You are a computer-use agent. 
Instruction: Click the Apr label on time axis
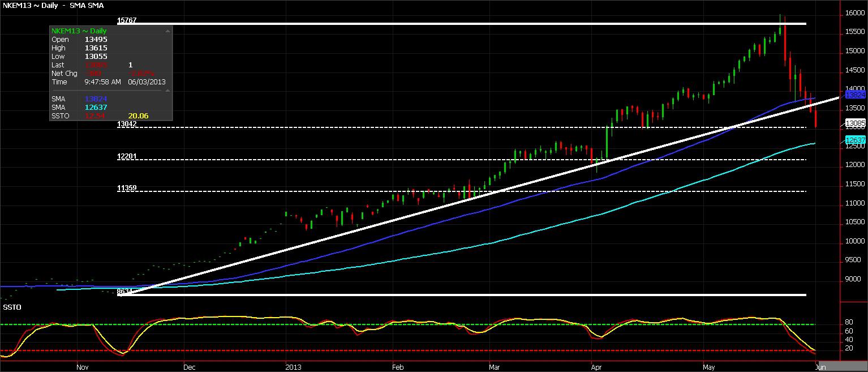coord(596,366)
